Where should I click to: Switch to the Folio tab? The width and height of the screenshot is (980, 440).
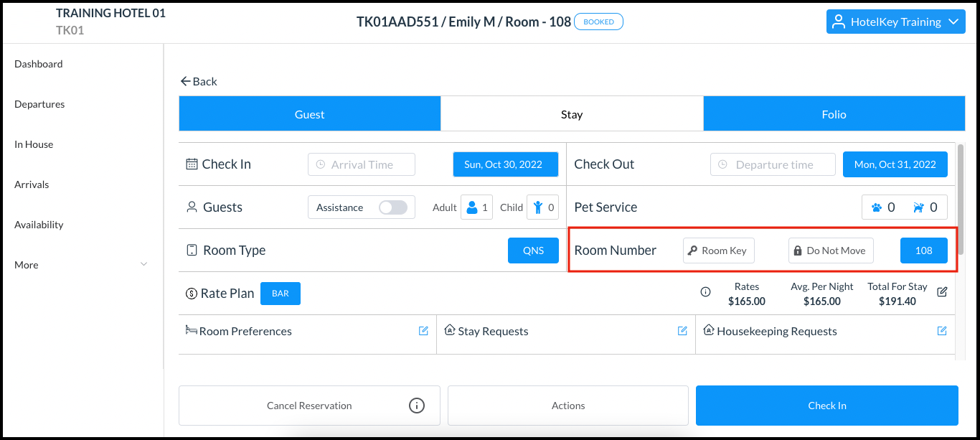[834, 113]
